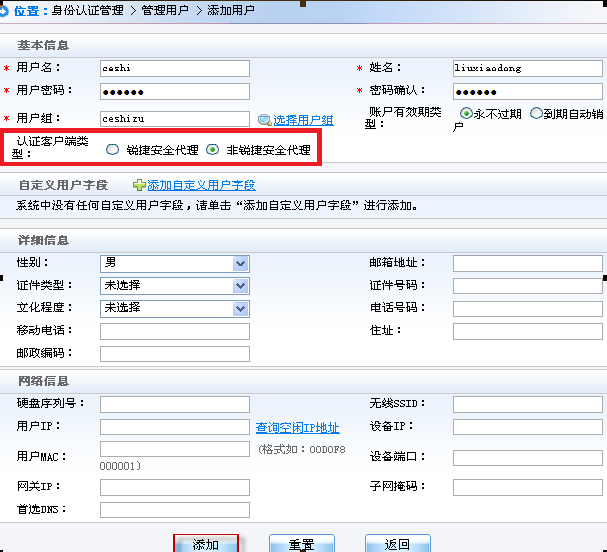The width and height of the screenshot is (607, 552).
Task: Select the 锐捷安全代理 radio option
Action: (113, 150)
